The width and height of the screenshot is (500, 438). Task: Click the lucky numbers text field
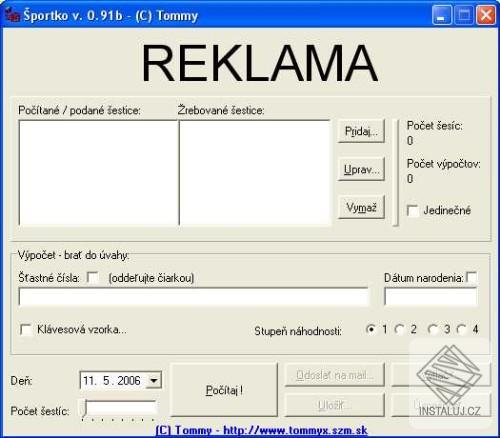(194, 297)
